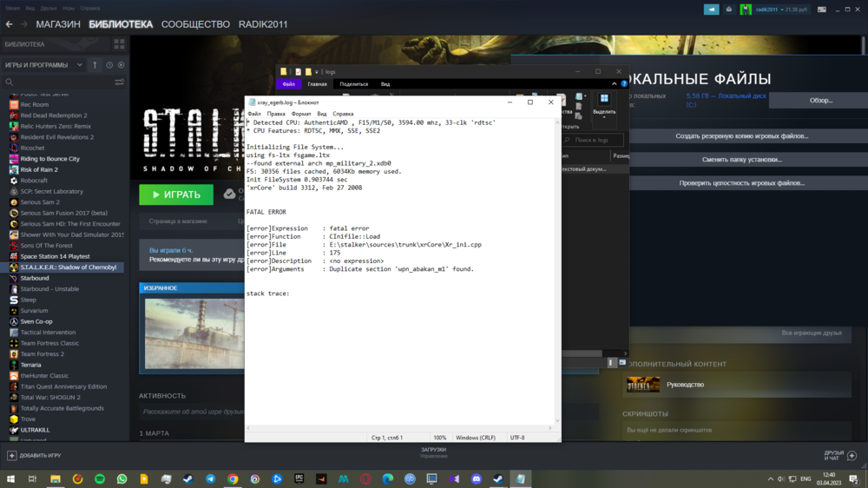Image resolution: width=868 pixels, height=488 pixels.
Task: Open Правка menu in Notepad
Action: click(x=276, y=114)
